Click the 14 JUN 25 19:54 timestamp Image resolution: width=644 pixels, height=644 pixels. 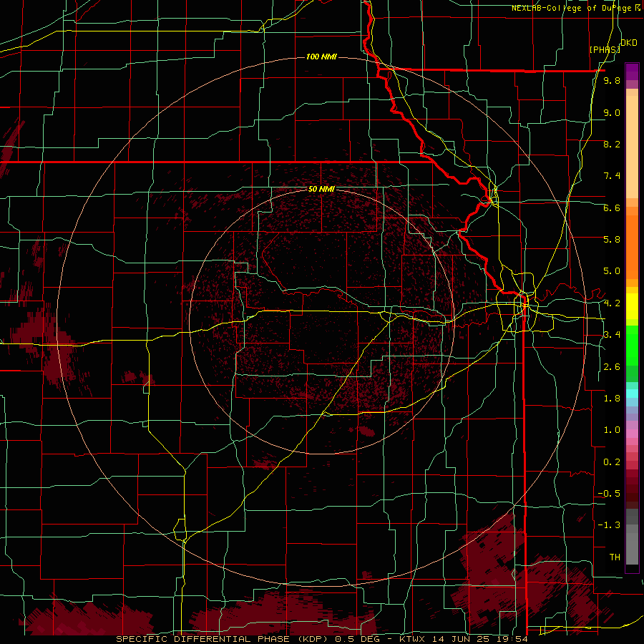tap(479, 639)
